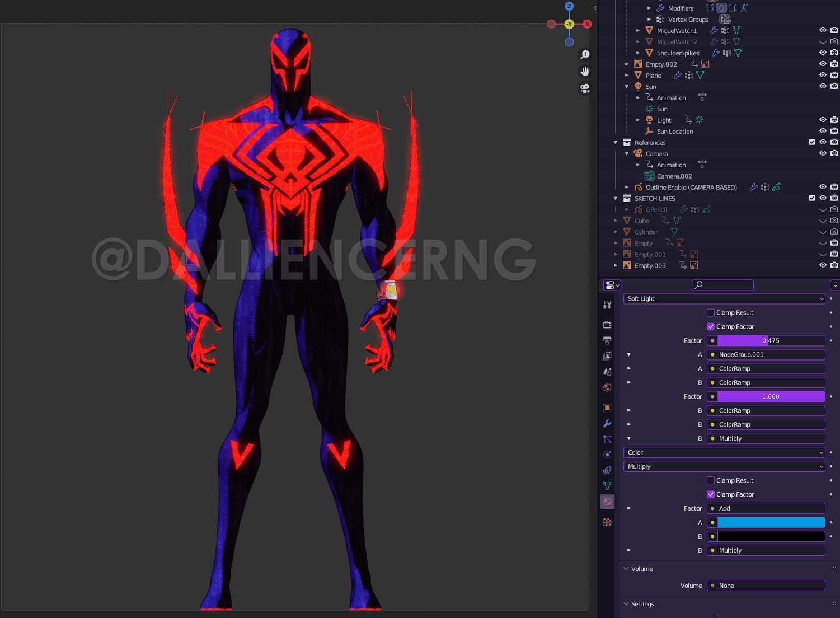Expand the Factor Add input
This screenshot has width=840, height=618.
pyautogui.click(x=629, y=508)
